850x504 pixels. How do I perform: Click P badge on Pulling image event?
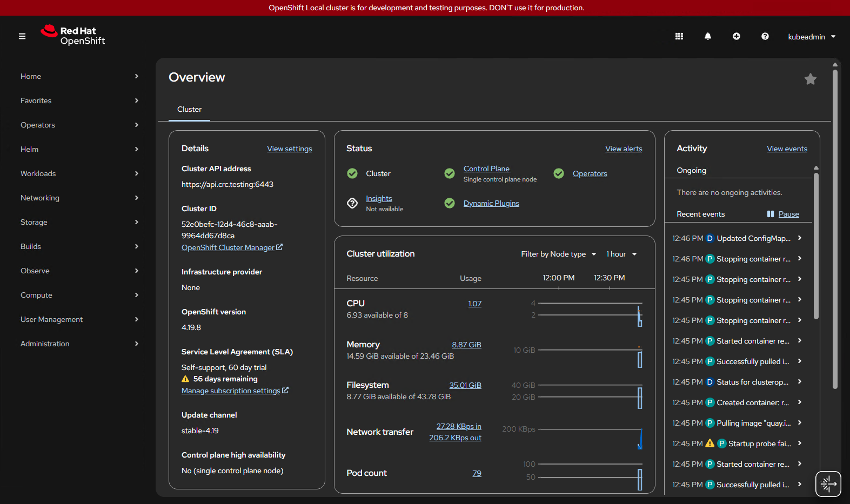(x=710, y=423)
